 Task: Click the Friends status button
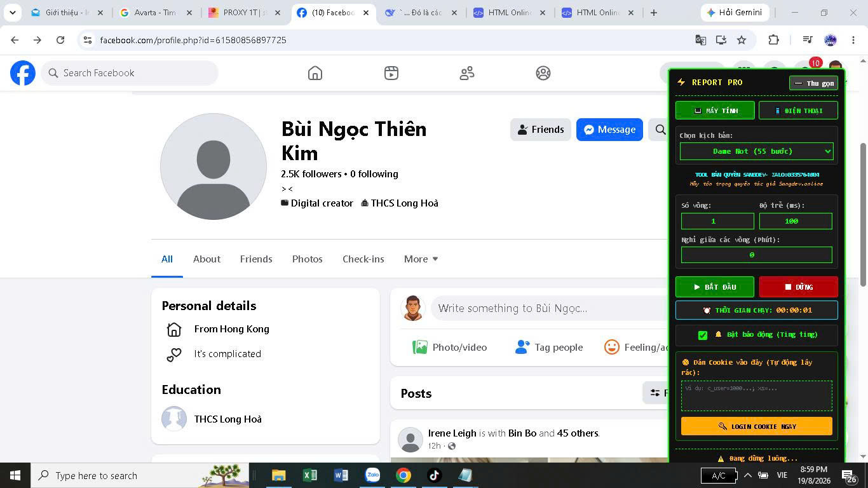point(541,130)
